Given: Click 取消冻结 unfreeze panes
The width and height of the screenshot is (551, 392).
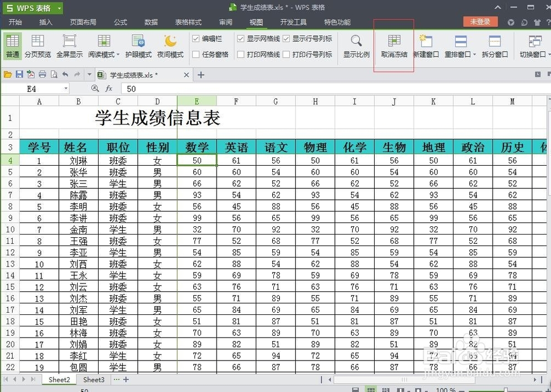Looking at the screenshot, I should point(394,46).
